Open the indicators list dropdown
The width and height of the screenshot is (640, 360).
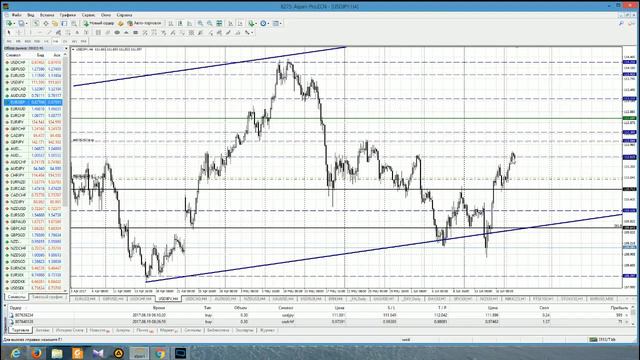(x=252, y=24)
